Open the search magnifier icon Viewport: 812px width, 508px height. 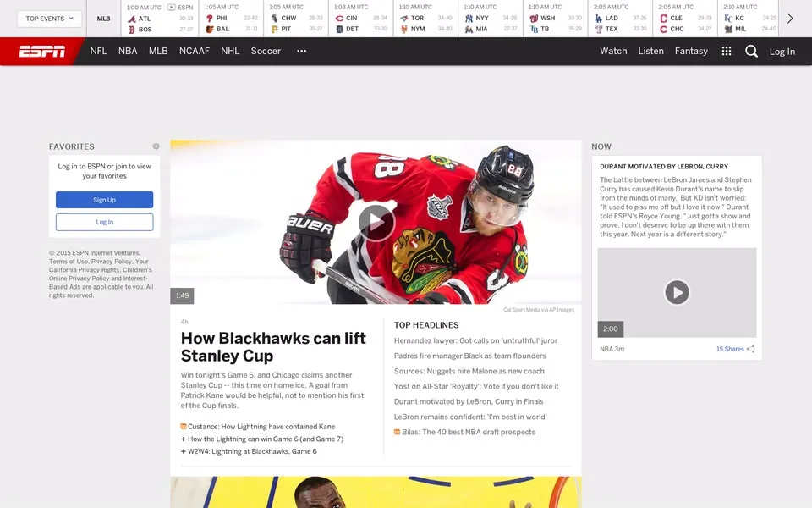(751, 52)
